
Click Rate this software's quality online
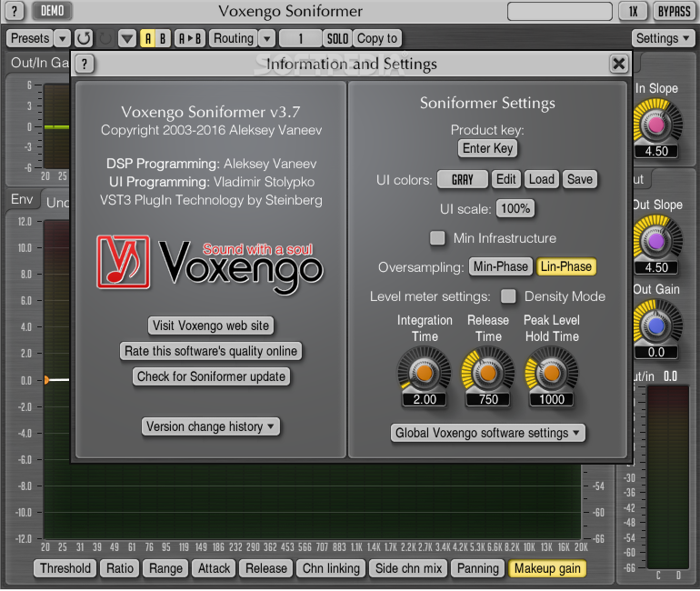(x=211, y=351)
